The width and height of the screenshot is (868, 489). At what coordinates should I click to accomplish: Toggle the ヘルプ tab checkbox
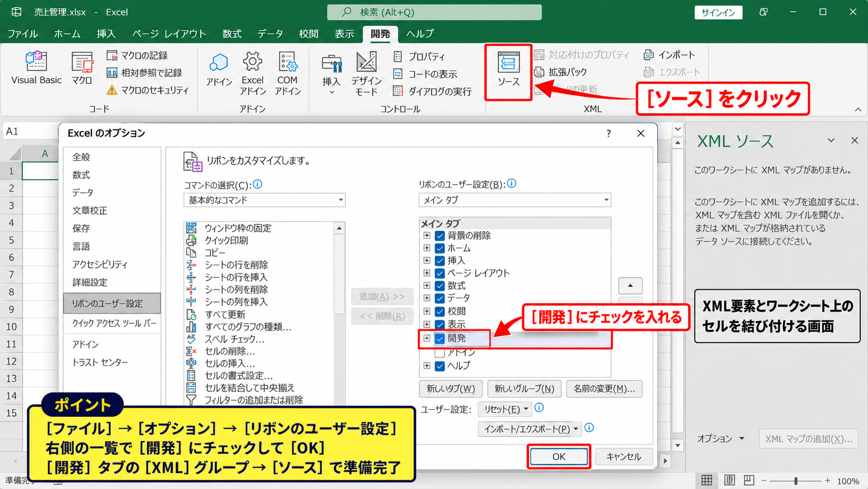coord(440,366)
